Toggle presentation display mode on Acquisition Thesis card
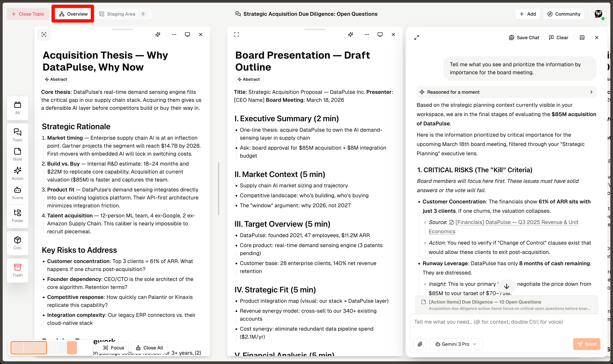 [187, 35]
